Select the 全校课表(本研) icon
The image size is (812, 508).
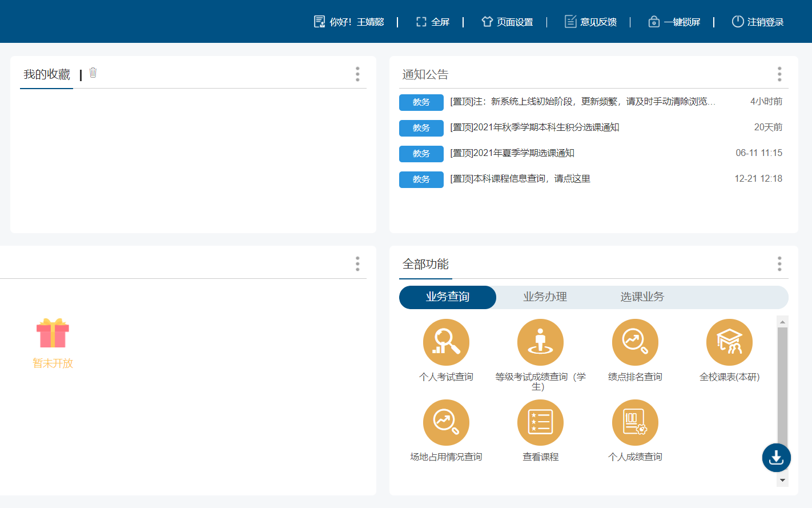729,342
